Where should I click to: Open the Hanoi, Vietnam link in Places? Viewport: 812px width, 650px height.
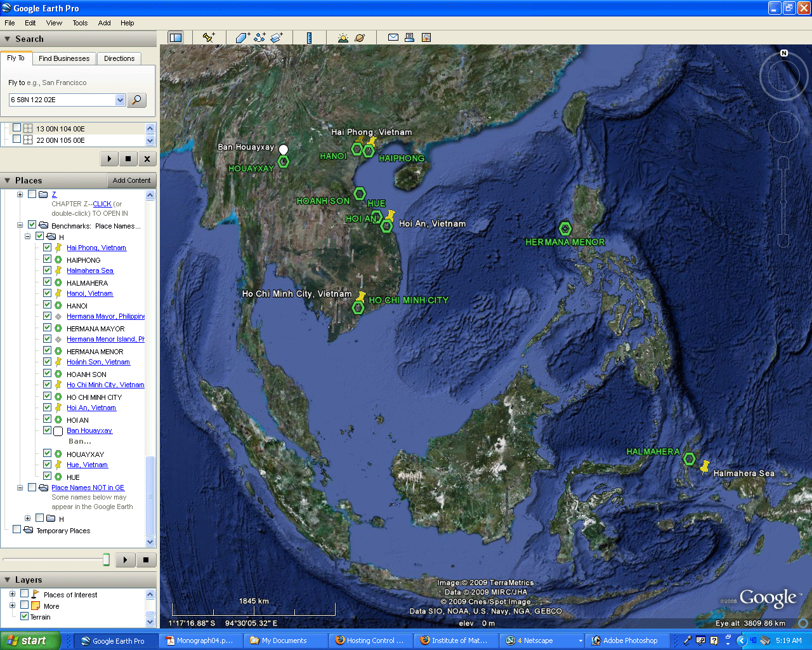click(89, 293)
